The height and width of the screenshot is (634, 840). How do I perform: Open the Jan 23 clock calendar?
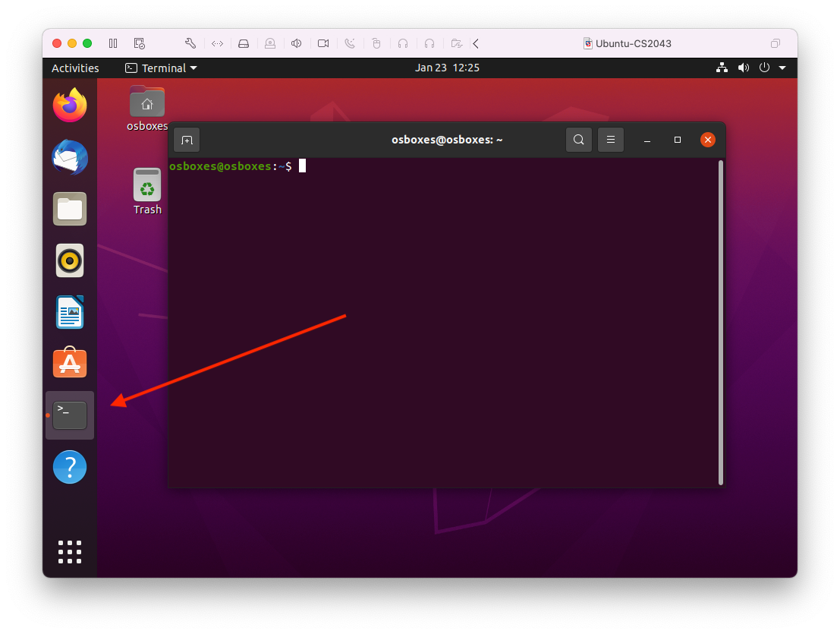[x=447, y=68]
